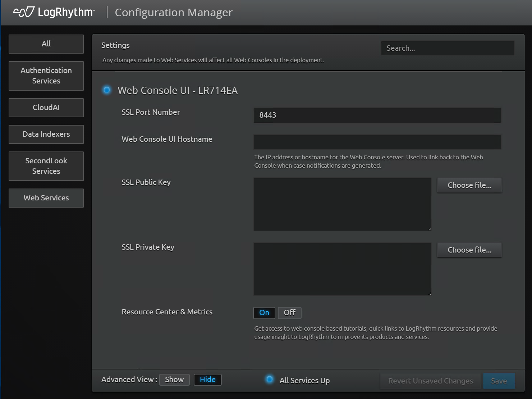Save the configuration changes
The height and width of the screenshot is (399, 532).
click(499, 381)
